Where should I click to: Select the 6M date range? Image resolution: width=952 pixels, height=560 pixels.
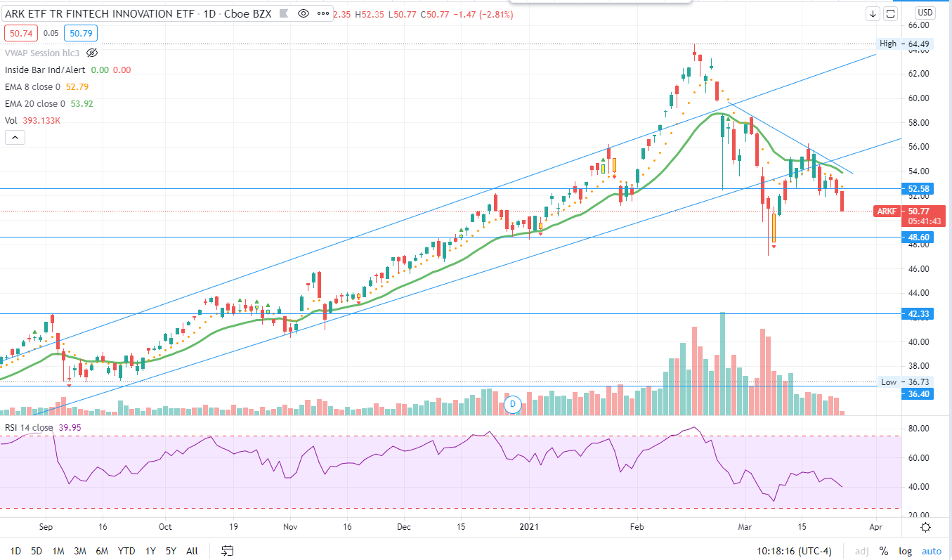tap(102, 551)
